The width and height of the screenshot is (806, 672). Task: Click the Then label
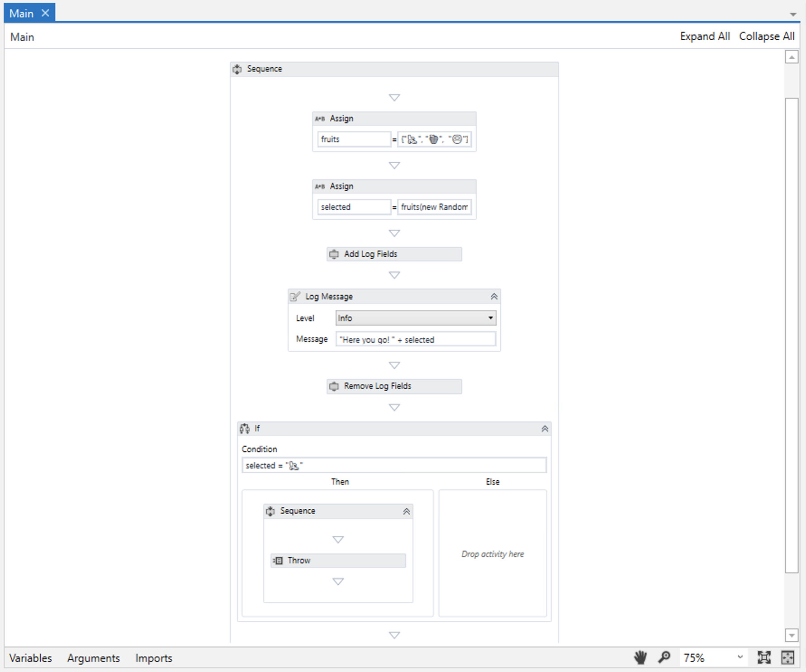340,482
